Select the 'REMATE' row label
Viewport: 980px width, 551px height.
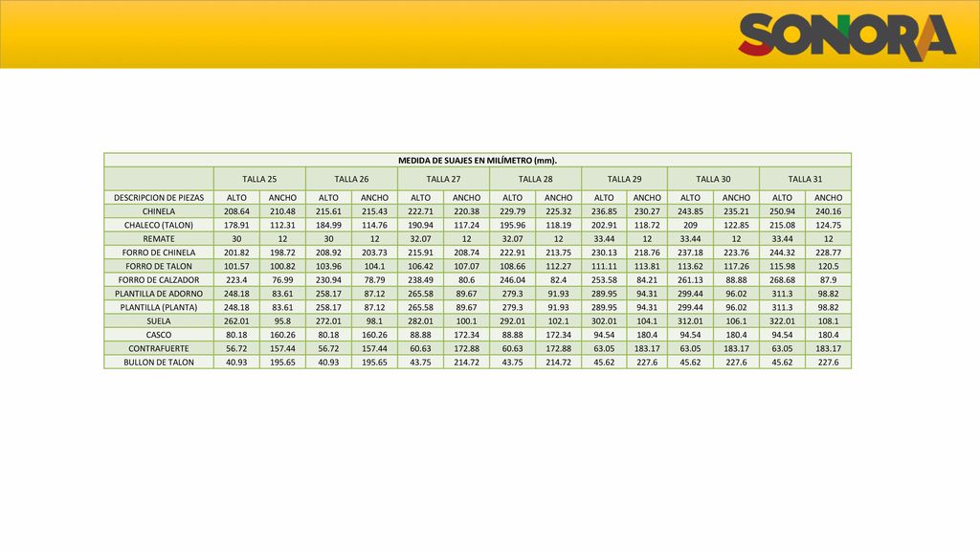tap(159, 238)
